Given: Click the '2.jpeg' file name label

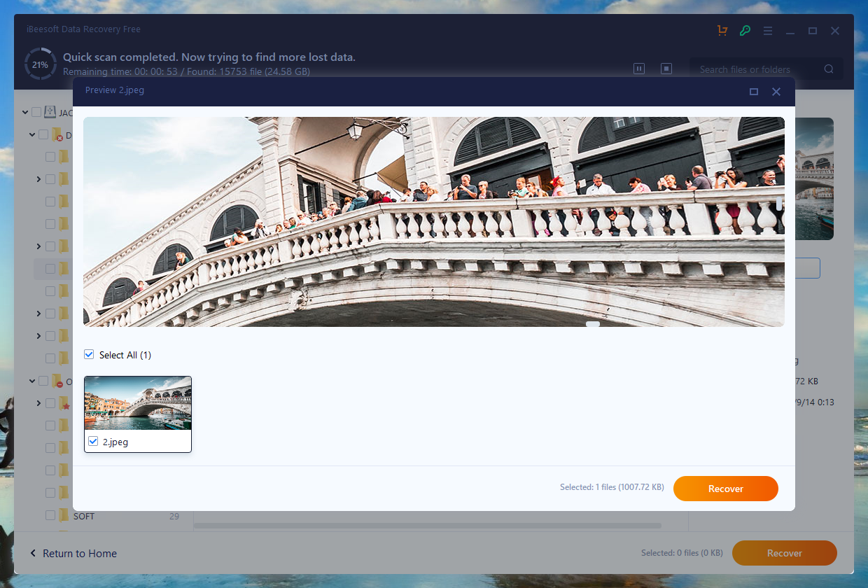Looking at the screenshot, I should pyautogui.click(x=115, y=442).
